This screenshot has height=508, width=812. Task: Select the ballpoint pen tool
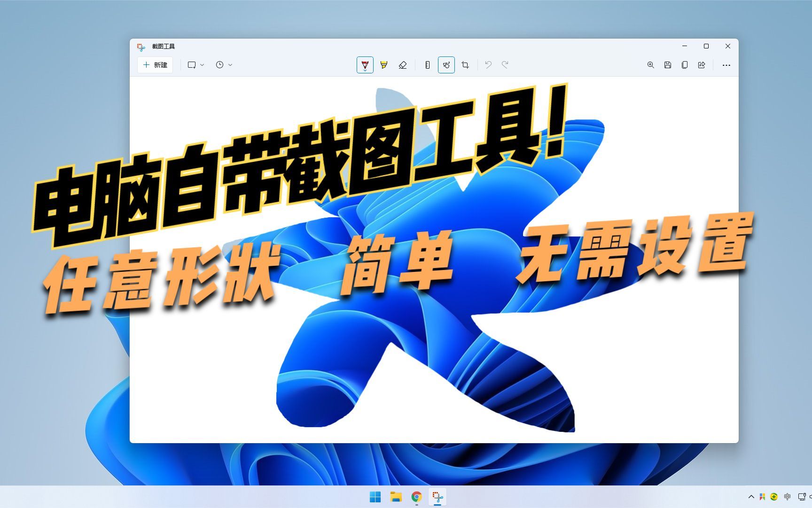point(365,65)
